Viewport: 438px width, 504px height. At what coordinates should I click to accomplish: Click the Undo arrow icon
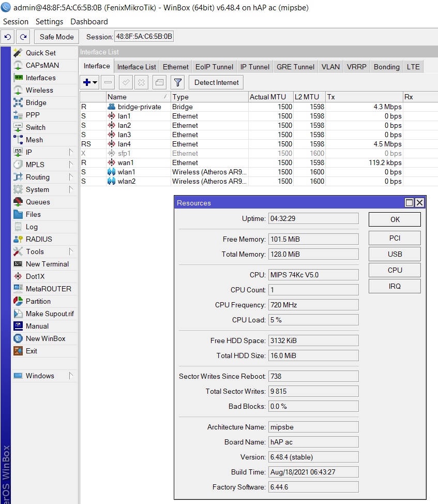[x=8, y=37]
